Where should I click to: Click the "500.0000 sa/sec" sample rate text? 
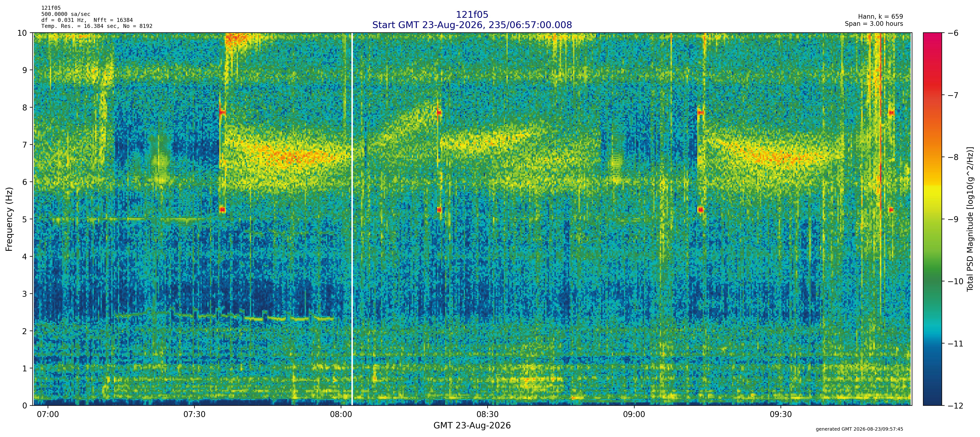coord(66,14)
